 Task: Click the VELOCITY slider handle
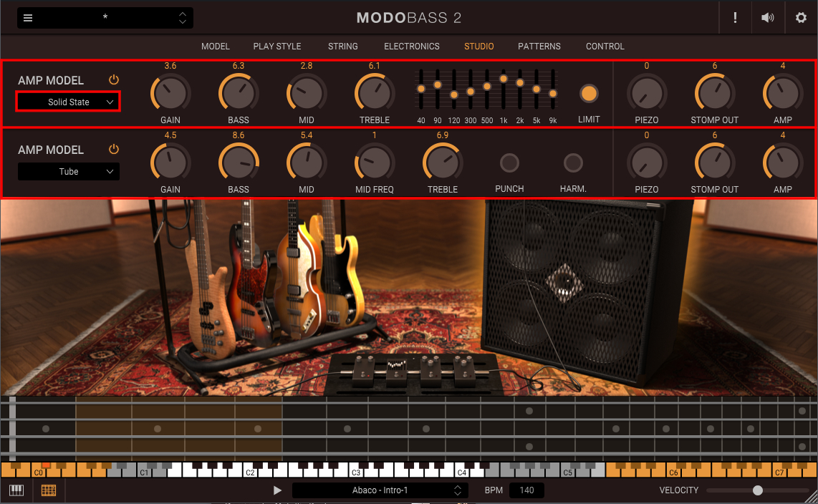758,490
